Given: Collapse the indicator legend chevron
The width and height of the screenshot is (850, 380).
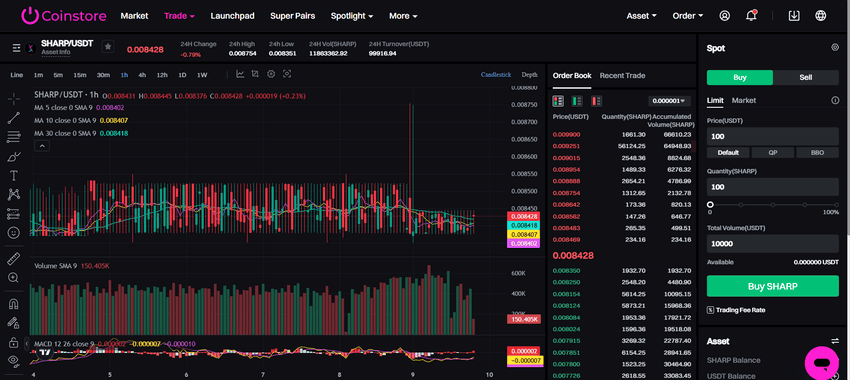Looking at the screenshot, I should tap(42, 145).
